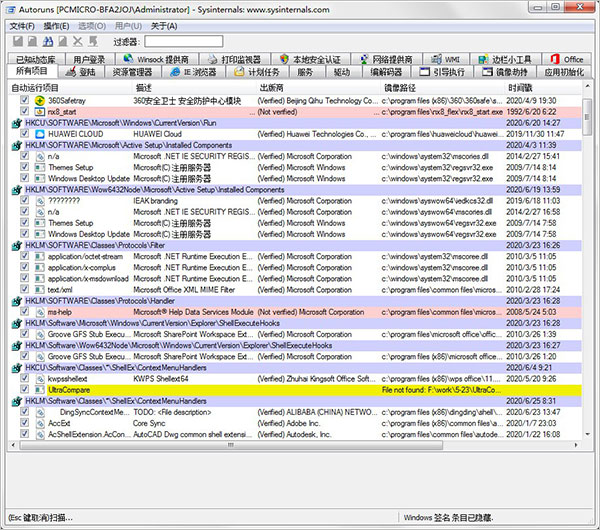Screen dimensions: 600x530
Task: Switch to the 资源管理器 tab
Action: click(132, 72)
